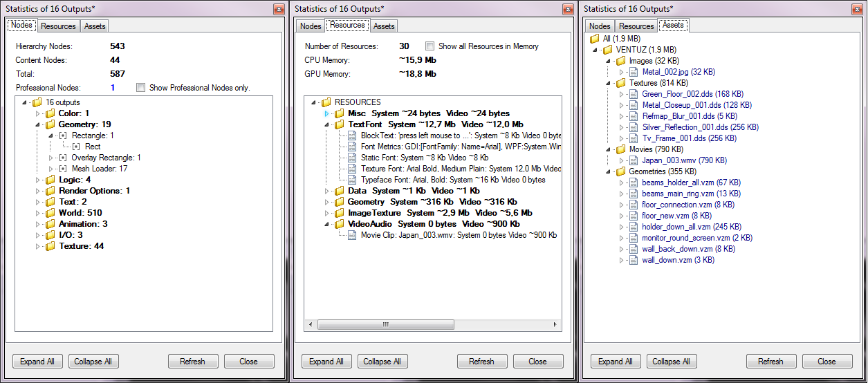Click the Rect node icon under Rectangle
Image resolution: width=868 pixels, height=383 pixels.
tap(76, 147)
